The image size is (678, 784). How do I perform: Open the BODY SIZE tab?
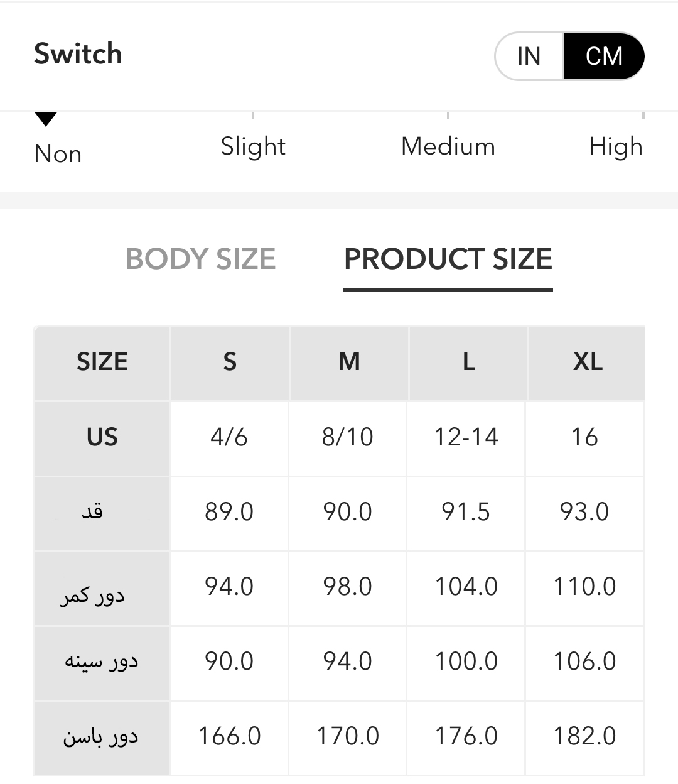pyautogui.click(x=201, y=259)
